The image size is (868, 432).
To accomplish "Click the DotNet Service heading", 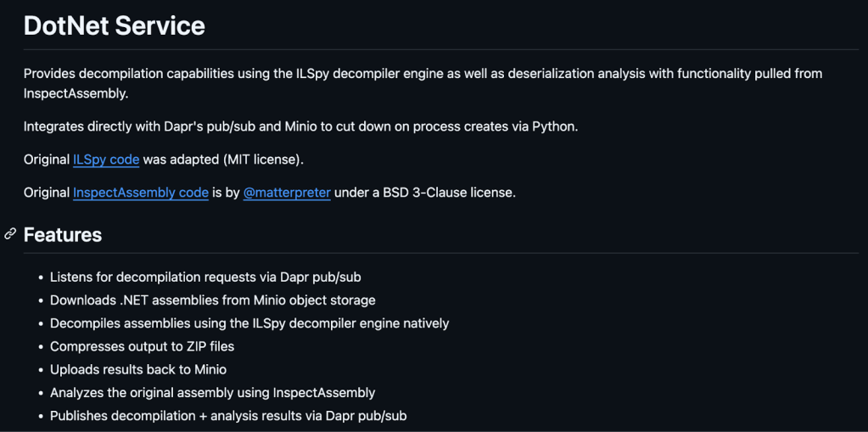I will point(115,25).
